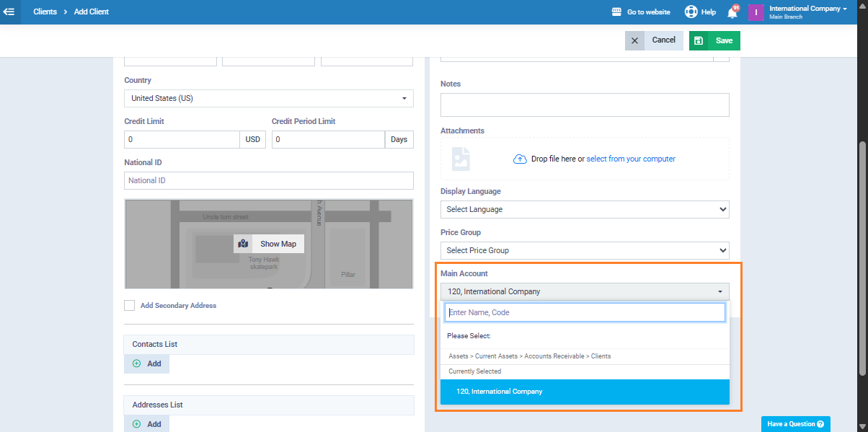The height and width of the screenshot is (432, 868).
Task: Click the National ID input field
Action: pos(268,180)
